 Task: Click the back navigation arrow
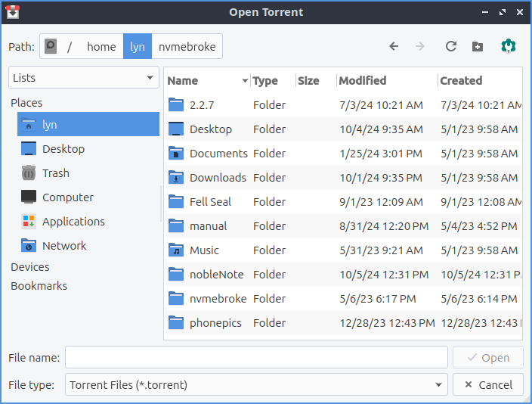tap(394, 46)
